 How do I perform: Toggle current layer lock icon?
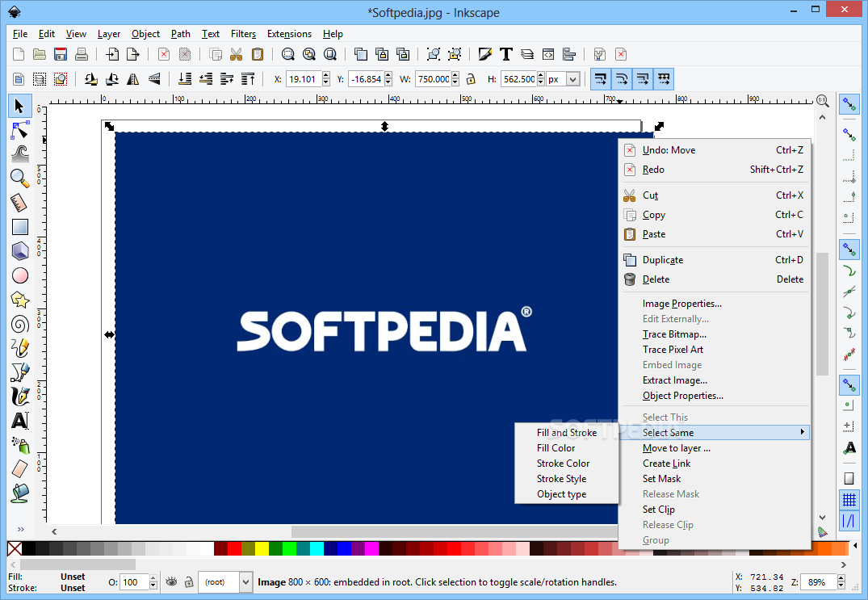pos(189,581)
